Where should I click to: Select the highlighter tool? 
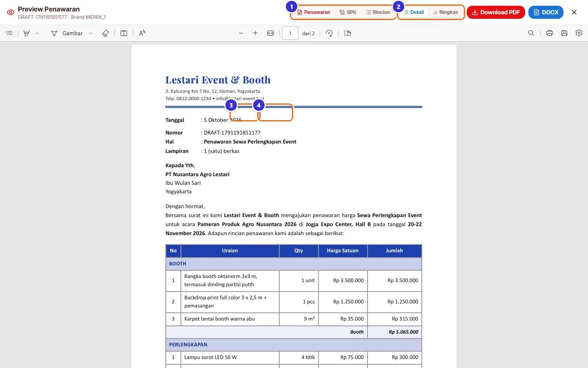pyautogui.click(x=27, y=33)
